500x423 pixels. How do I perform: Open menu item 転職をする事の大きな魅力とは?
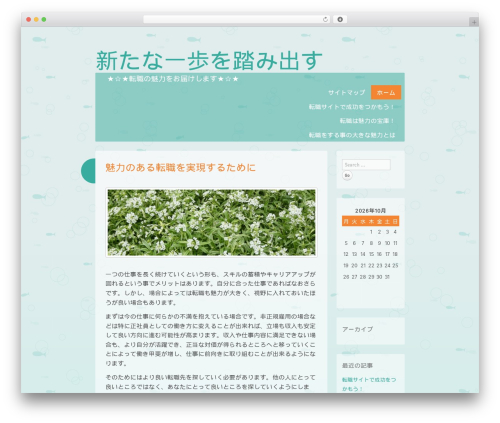point(352,135)
